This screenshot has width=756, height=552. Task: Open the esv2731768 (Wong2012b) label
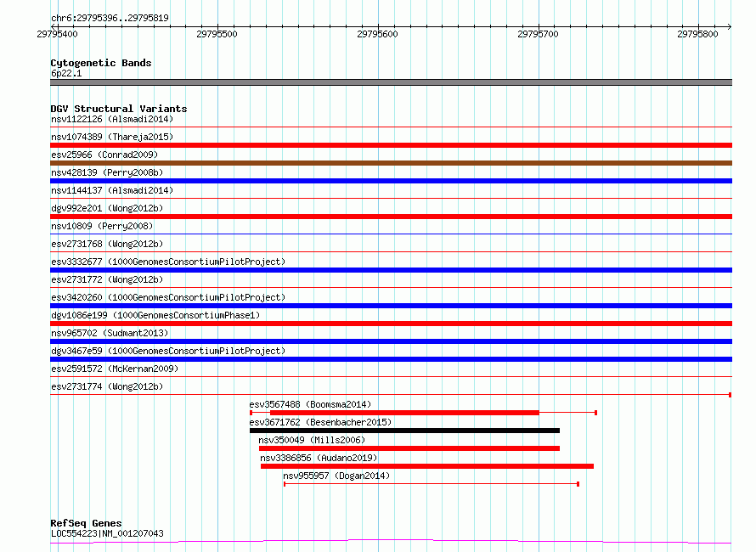click(x=107, y=244)
